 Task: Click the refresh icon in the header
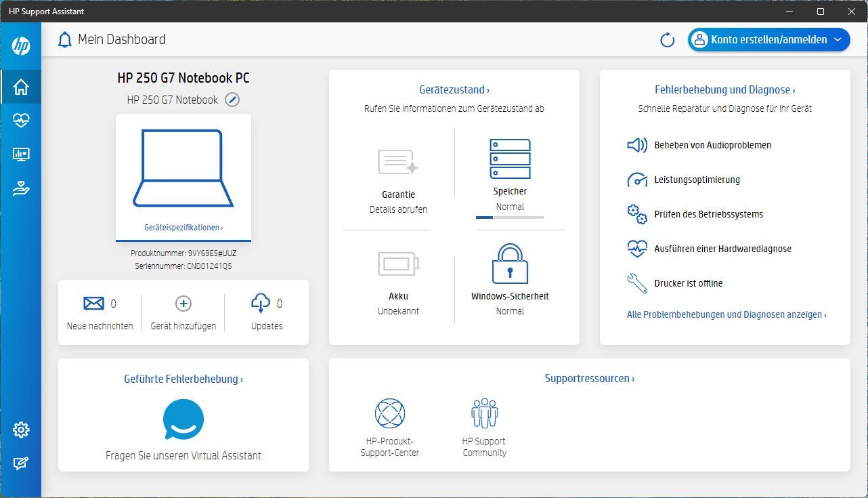[x=668, y=40]
